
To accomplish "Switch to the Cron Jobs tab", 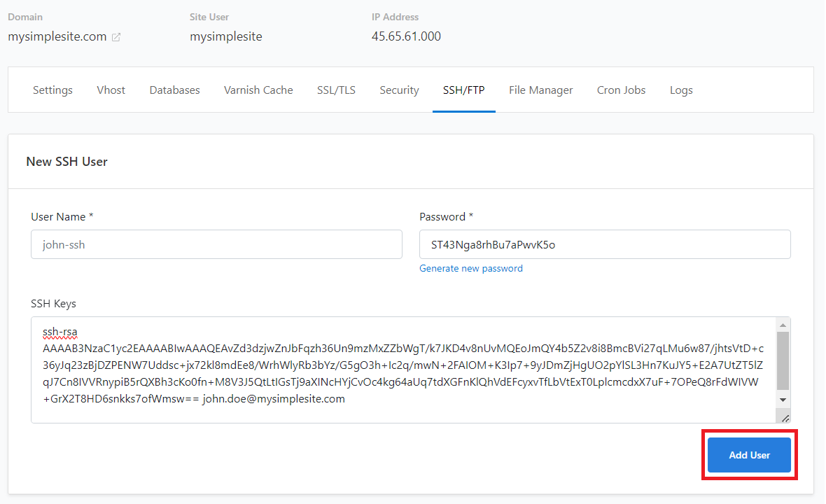I will tap(621, 90).
